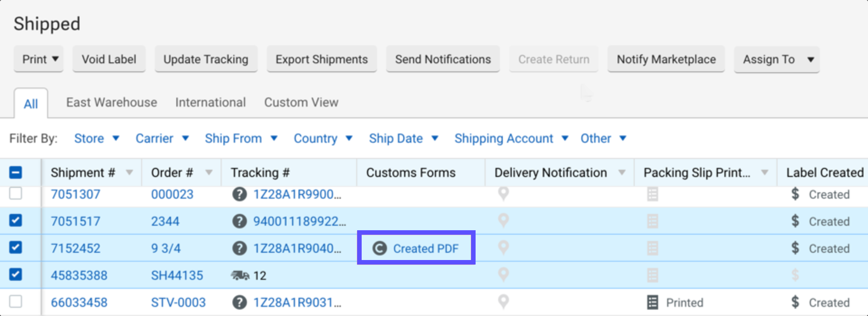Open the Created PDF customs form link
The image size is (868, 316).
pos(425,248)
